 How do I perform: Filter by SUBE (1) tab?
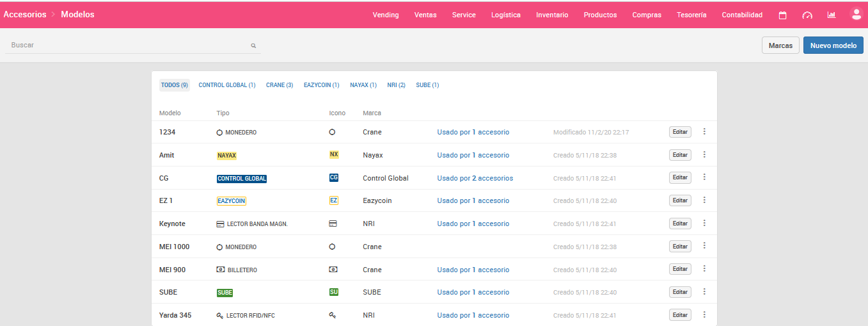point(427,85)
